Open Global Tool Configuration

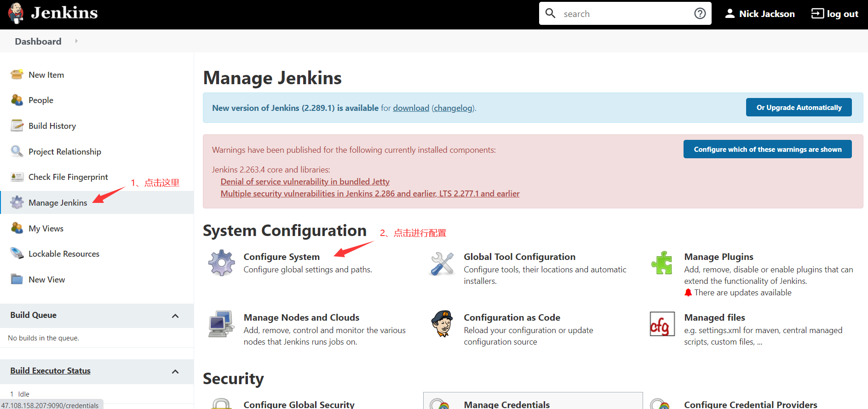(519, 257)
